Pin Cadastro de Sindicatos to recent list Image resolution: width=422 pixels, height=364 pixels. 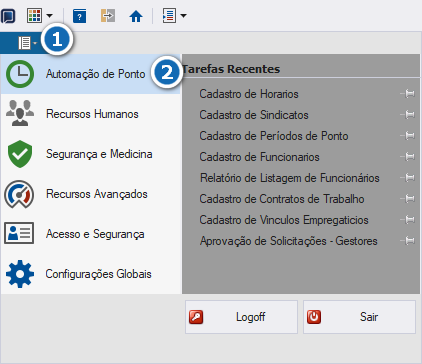(x=408, y=115)
